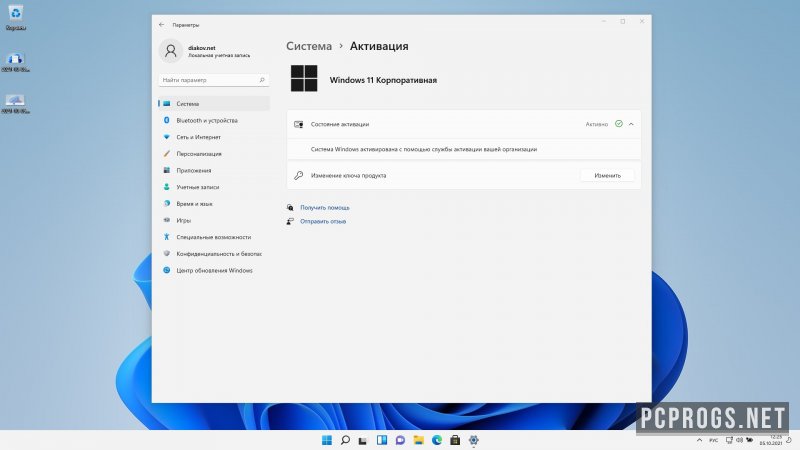This screenshot has width=800, height=450.
Task: Go back using the Settings title bar arrow
Action: coord(162,24)
